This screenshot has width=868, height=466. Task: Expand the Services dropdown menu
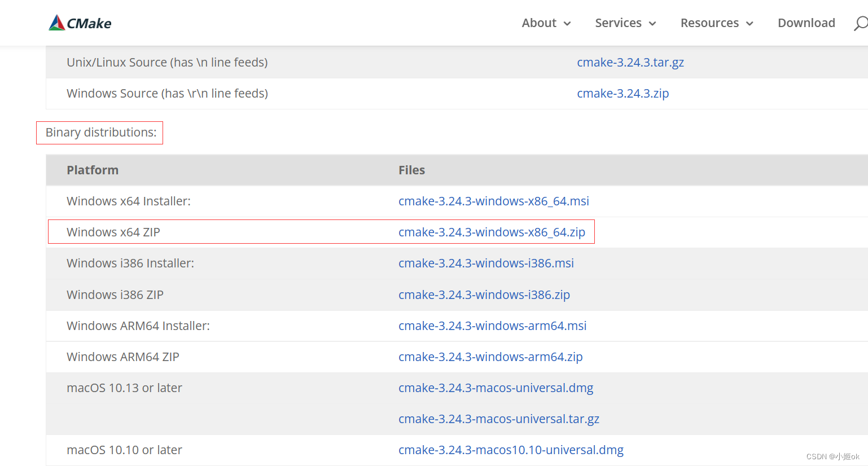pyautogui.click(x=625, y=23)
